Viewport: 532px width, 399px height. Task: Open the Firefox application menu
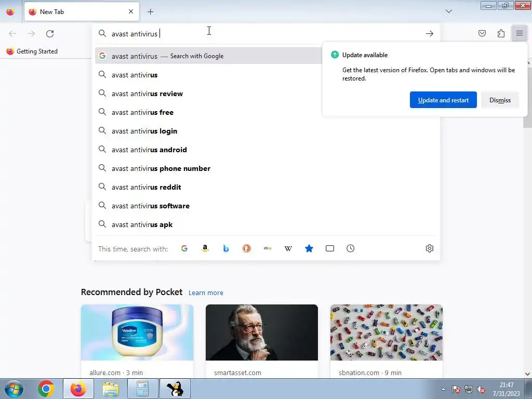tap(520, 33)
